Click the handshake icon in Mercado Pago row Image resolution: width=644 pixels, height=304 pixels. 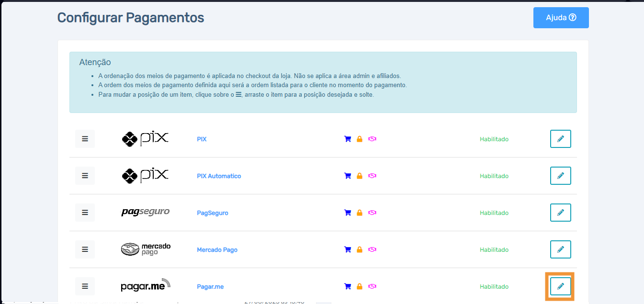[x=372, y=249]
